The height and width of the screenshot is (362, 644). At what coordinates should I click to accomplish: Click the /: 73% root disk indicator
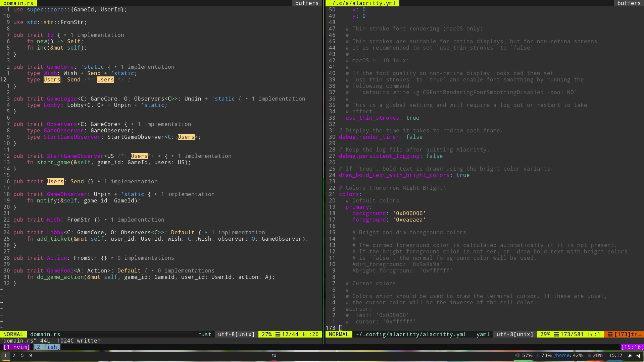[x=544, y=355]
